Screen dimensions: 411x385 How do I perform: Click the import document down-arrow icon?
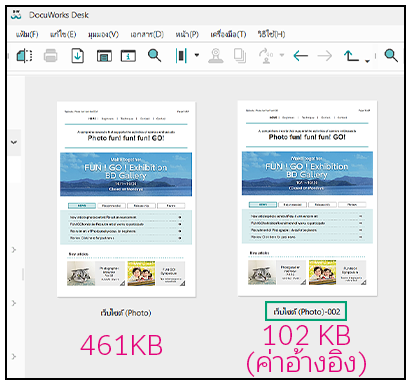78,56
